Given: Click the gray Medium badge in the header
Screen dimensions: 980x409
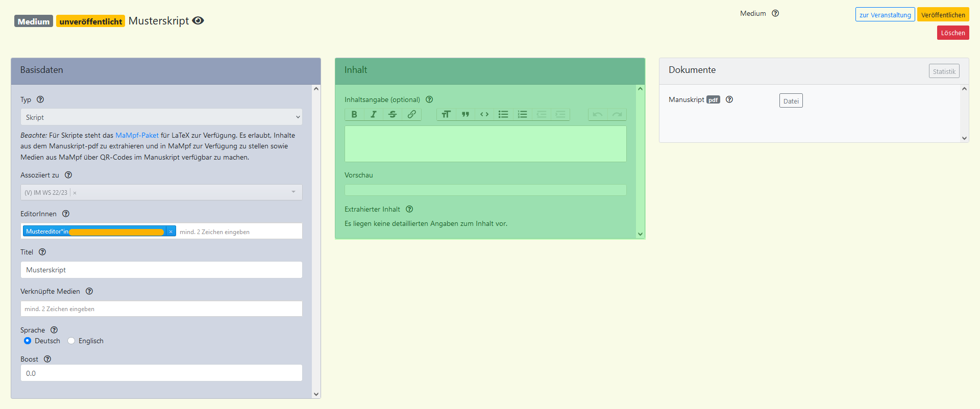Looking at the screenshot, I should tap(34, 21).
